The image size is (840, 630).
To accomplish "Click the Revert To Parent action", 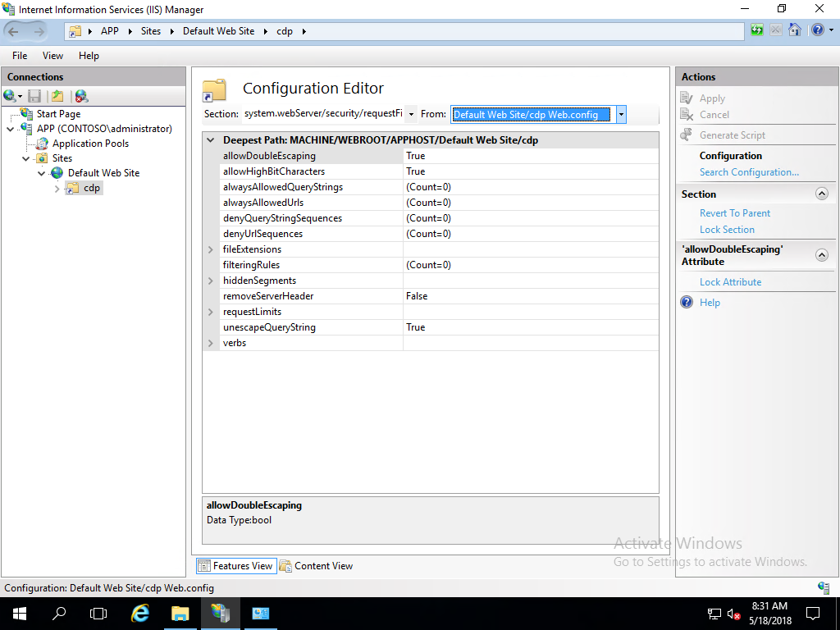I will pyautogui.click(x=734, y=212).
